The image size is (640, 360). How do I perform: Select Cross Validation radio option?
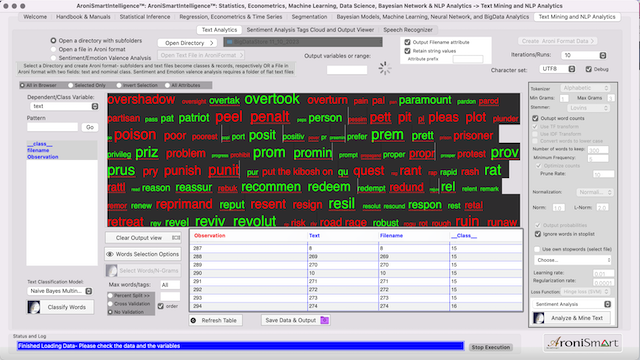[110, 304]
